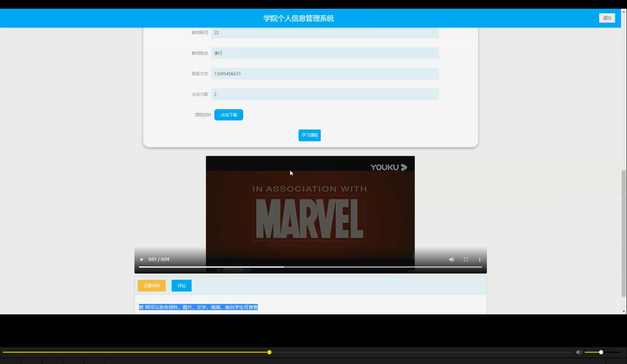The height and width of the screenshot is (364, 627).
Task: Click the Marvel video frame
Action: [310, 214]
